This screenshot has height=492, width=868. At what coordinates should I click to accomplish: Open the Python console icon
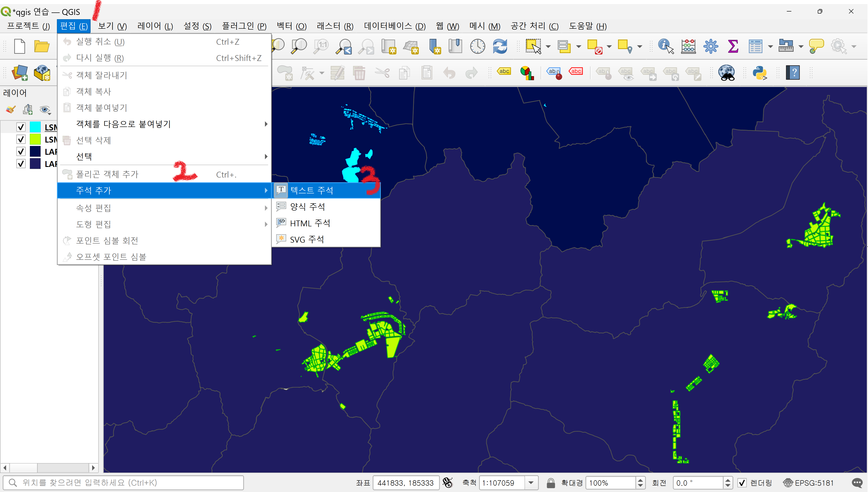(x=760, y=73)
